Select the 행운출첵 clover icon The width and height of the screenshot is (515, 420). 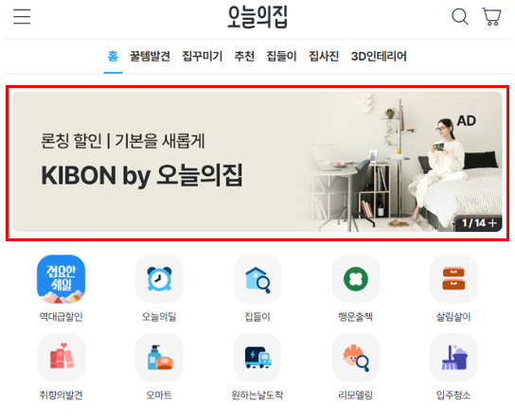coord(356,279)
